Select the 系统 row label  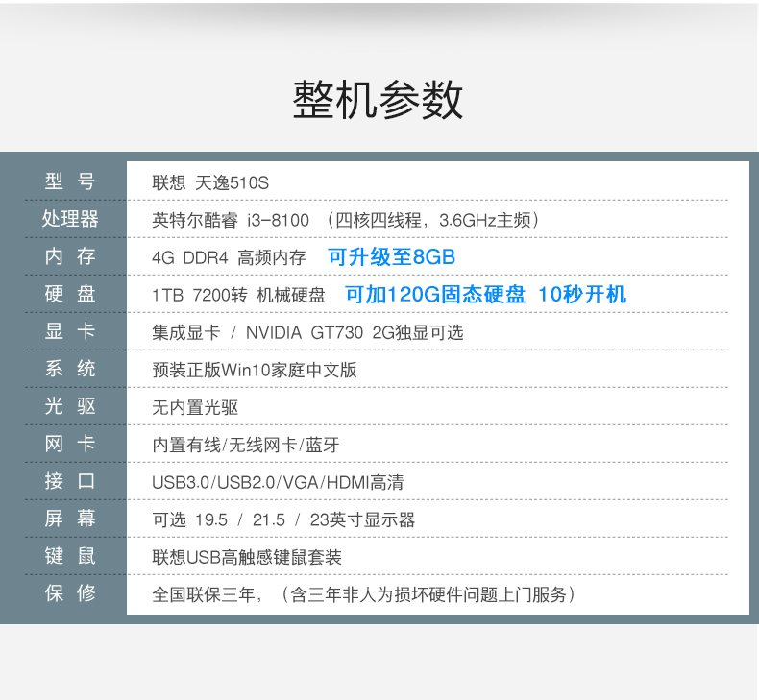(x=70, y=369)
